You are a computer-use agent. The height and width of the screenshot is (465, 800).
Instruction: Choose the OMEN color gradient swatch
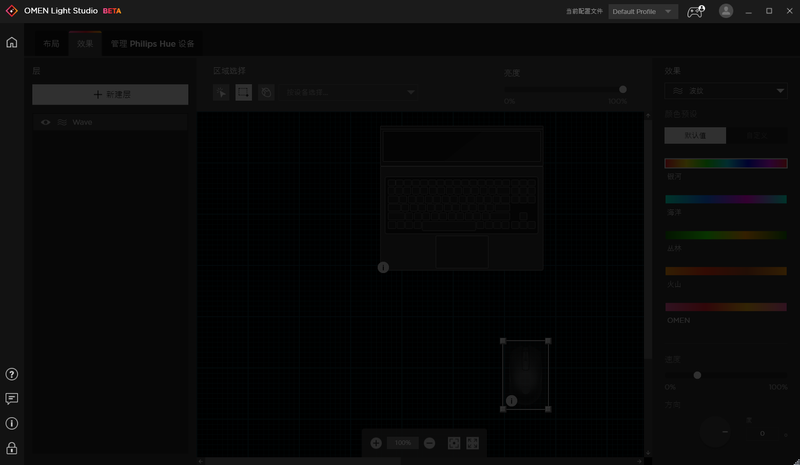726,307
